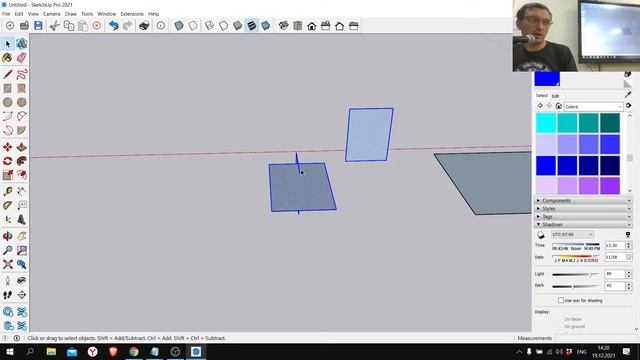Open the Extensions menu

(132, 14)
